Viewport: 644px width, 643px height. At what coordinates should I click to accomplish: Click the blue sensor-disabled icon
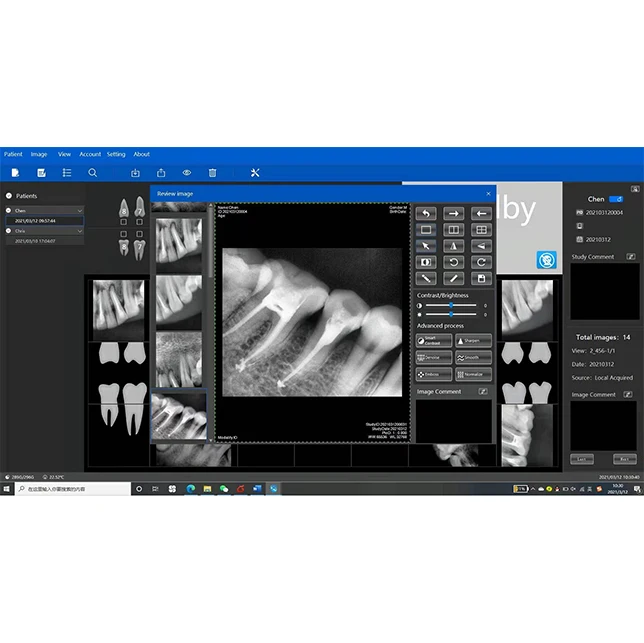(547, 260)
